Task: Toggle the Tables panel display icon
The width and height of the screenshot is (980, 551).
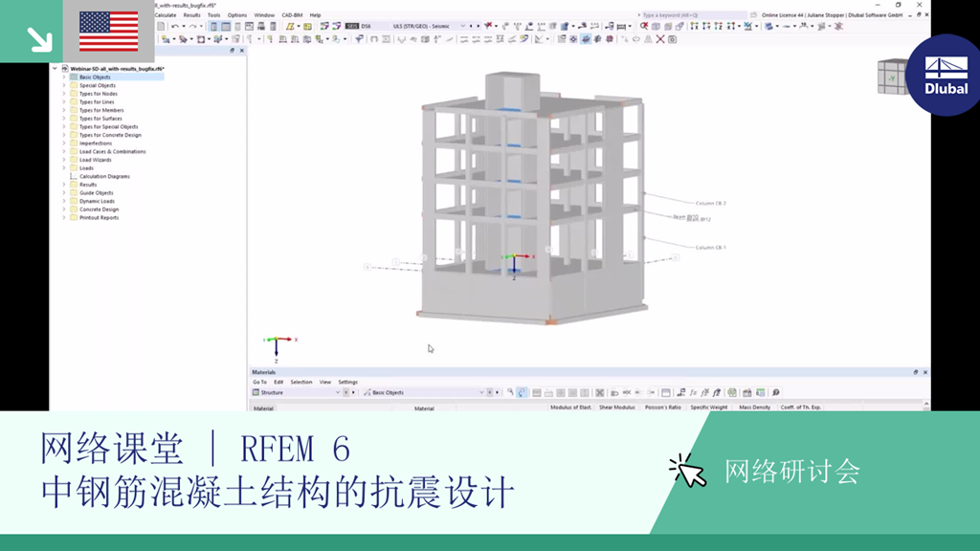Action: coord(226,26)
